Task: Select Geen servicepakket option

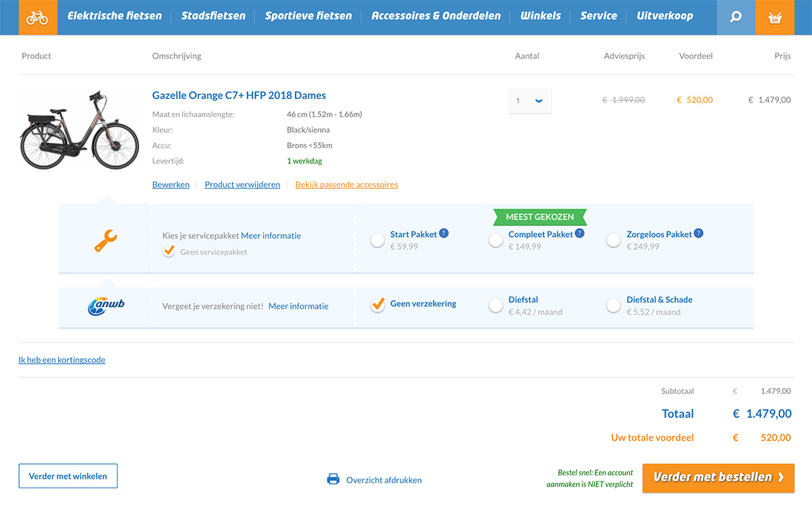Action: point(169,252)
